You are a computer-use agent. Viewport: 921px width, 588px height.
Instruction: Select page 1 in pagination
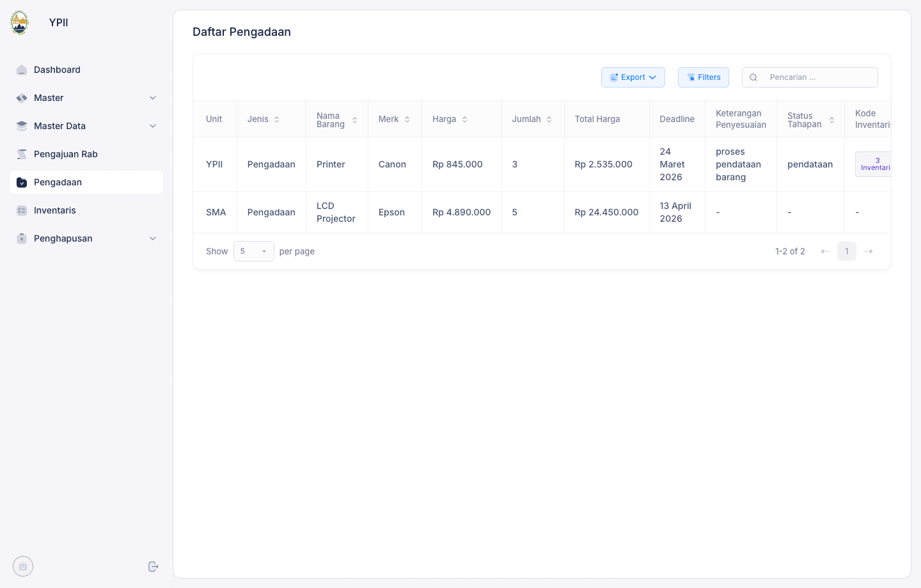point(847,251)
